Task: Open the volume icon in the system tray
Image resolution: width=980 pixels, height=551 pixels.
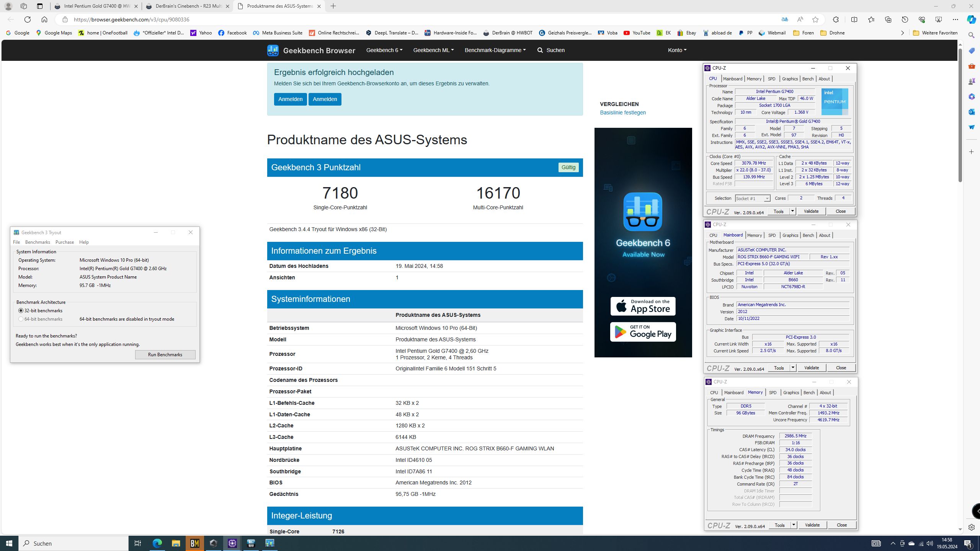Action: coord(929,543)
